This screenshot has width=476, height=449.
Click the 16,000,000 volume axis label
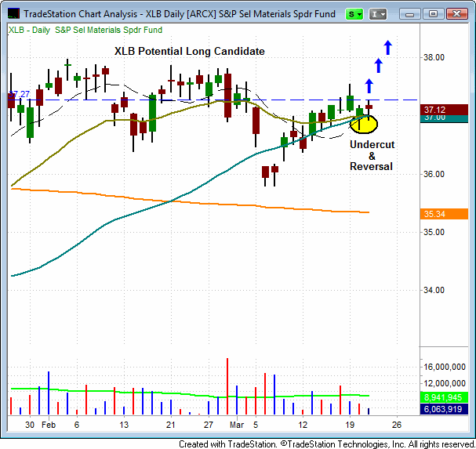445,367
